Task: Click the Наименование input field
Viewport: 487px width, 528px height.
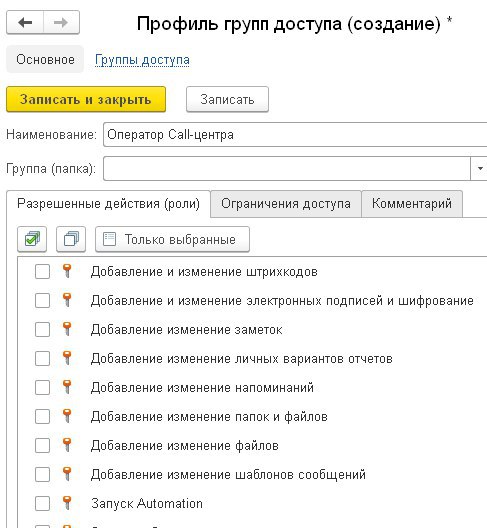Action: pyautogui.click(x=295, y=134)
